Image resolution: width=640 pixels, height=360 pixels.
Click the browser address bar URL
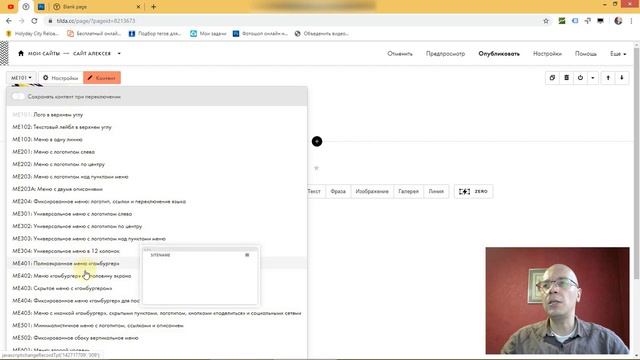96,21
